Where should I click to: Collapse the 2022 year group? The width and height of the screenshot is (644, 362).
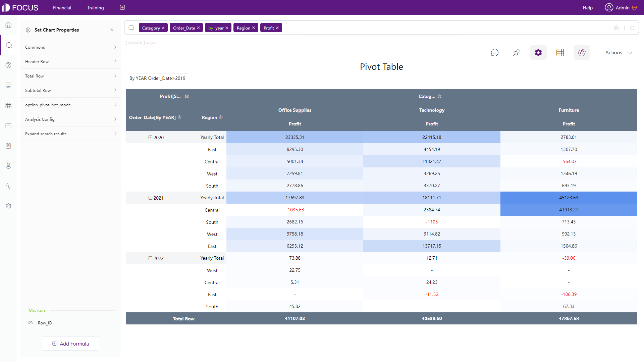click(x=151, y=258)
